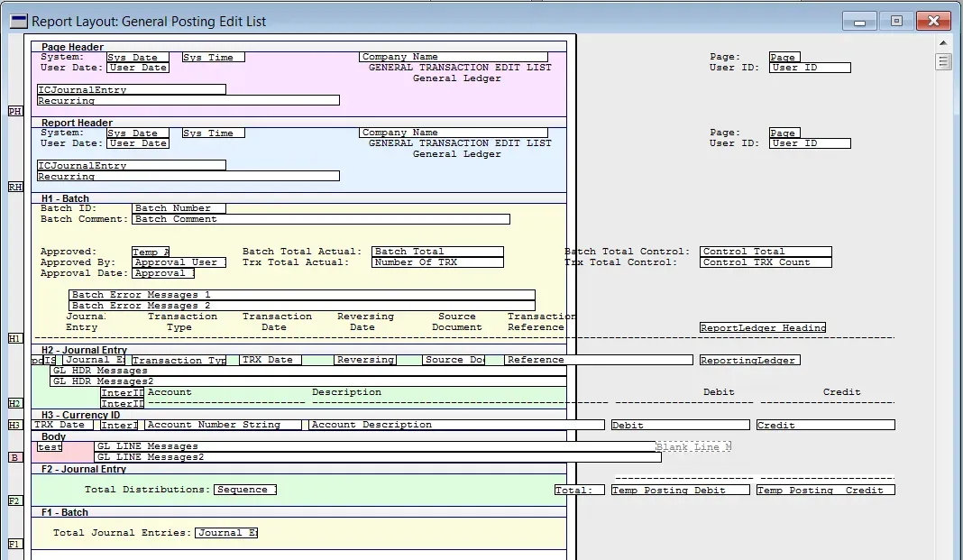
Task: Click the F2 footer section marker
Action: coord(14,500)
